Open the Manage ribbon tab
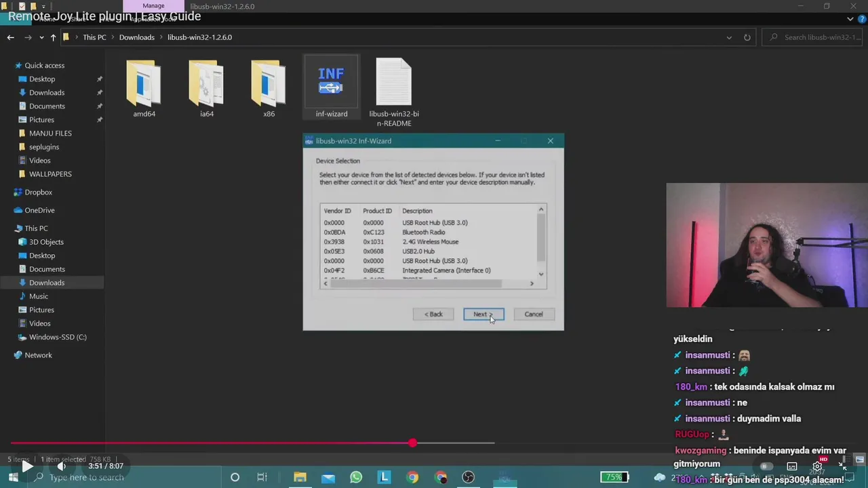The image size is (868, 488). point(153,6)
